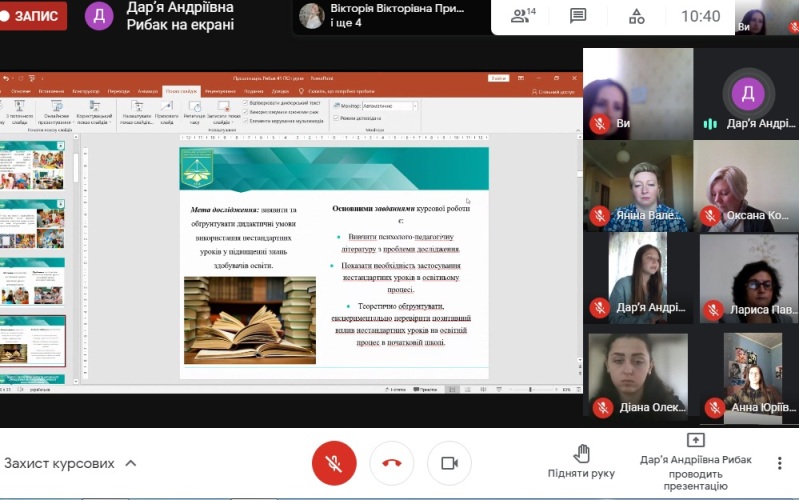Collapse the ribbon chevron

pos(578,131)
